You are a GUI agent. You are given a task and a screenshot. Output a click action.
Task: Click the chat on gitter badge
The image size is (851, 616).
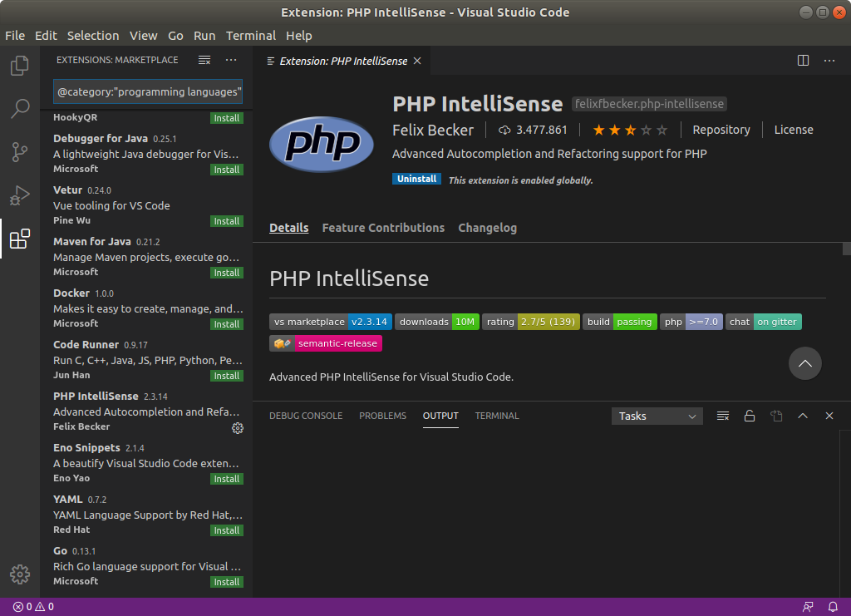[x=764, y=322]
